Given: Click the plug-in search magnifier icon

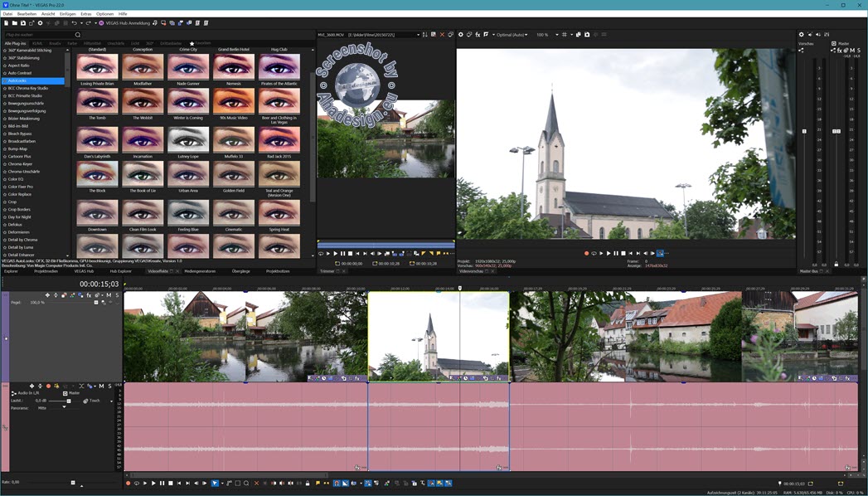Looking at the screenshot, I should pos(77,35).
